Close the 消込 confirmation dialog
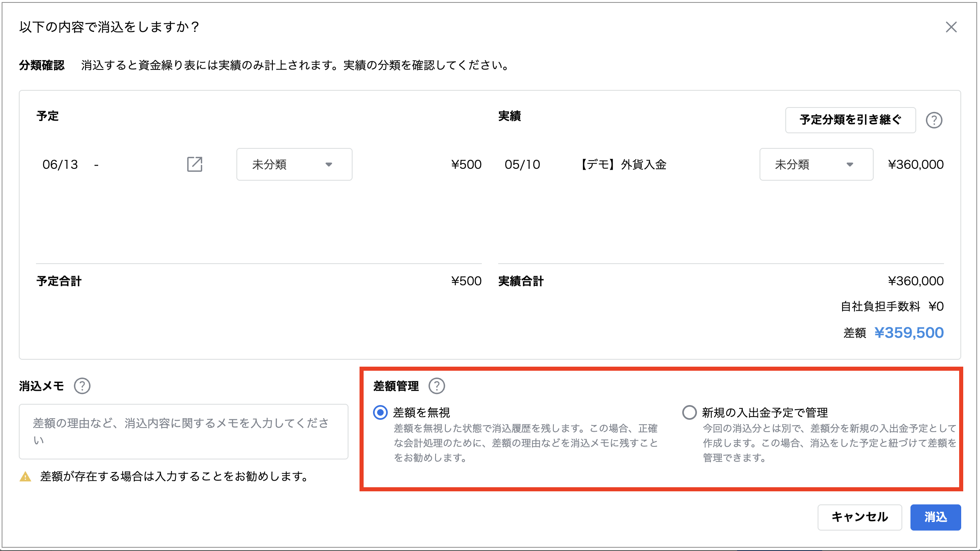 tap(951, 27)
